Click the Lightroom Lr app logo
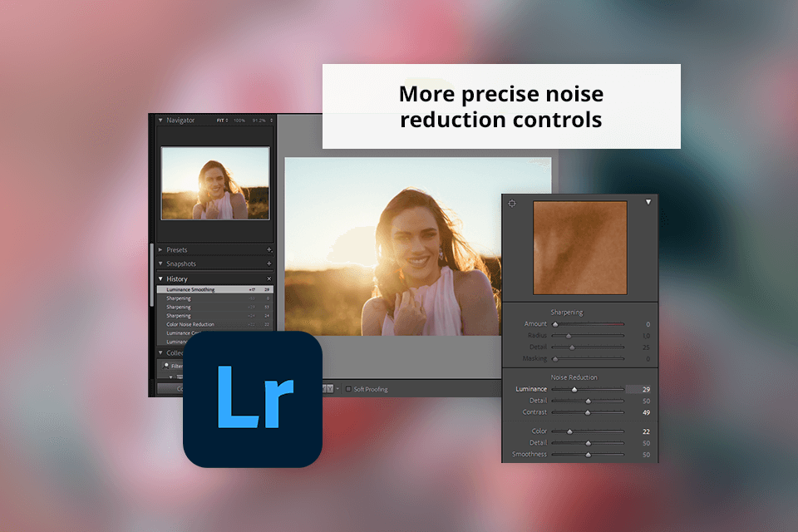Image resolution: width=798 pixels, height=532 pixels. tap(253, 399)
